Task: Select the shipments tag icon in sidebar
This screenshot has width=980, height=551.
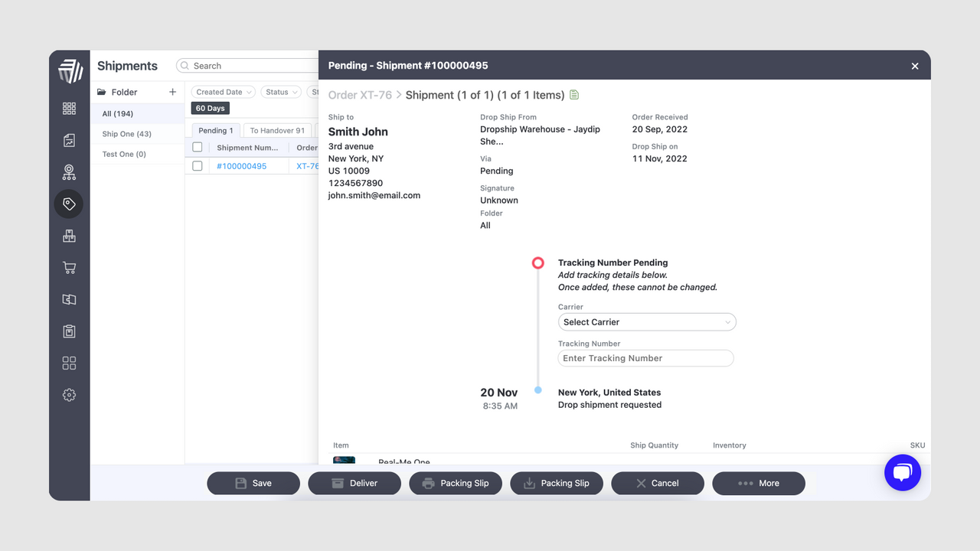Action: point(69,204)
